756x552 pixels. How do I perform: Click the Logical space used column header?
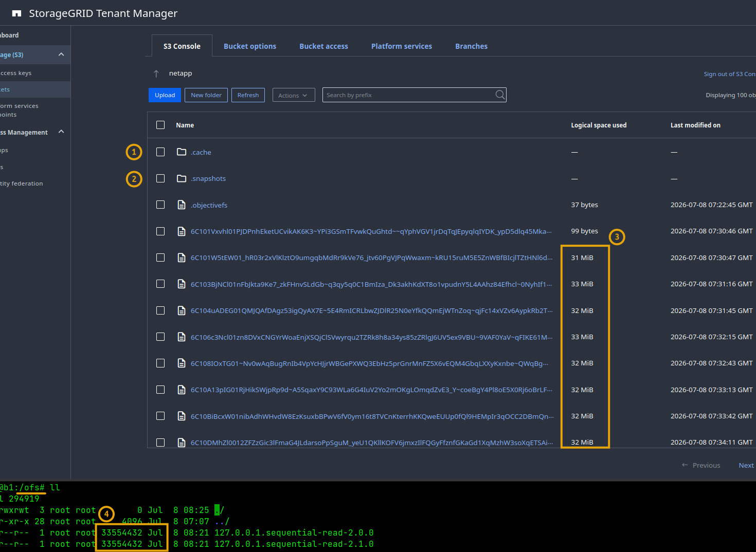(599, 125)
